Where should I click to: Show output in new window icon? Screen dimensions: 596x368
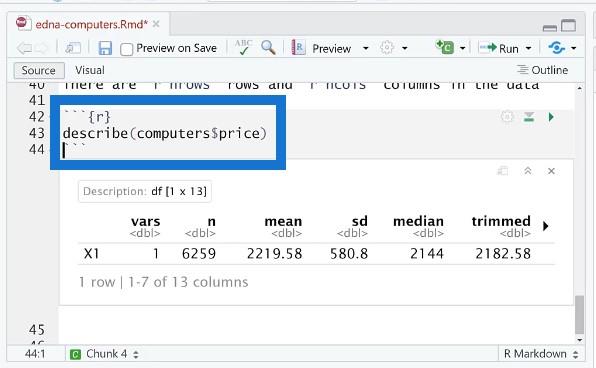click(502, 171)
